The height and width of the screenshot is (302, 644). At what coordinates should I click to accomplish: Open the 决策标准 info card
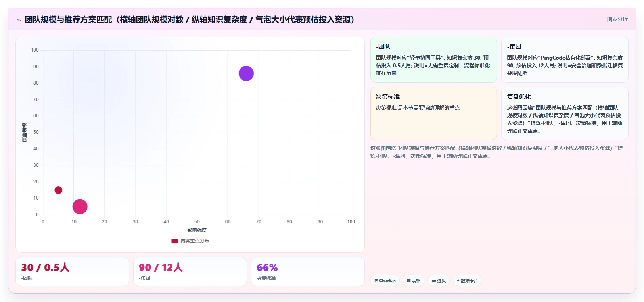tap(434, 113)
